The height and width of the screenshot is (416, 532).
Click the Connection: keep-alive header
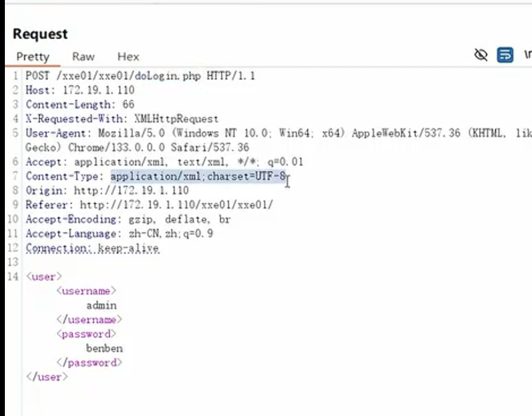(92, 248)
